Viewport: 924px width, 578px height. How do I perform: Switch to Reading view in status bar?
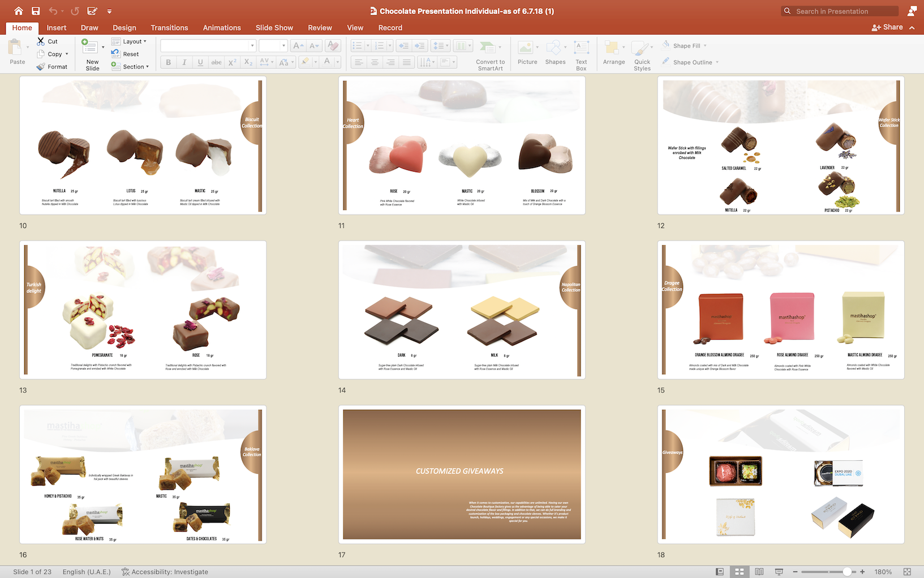coord(759,572)
